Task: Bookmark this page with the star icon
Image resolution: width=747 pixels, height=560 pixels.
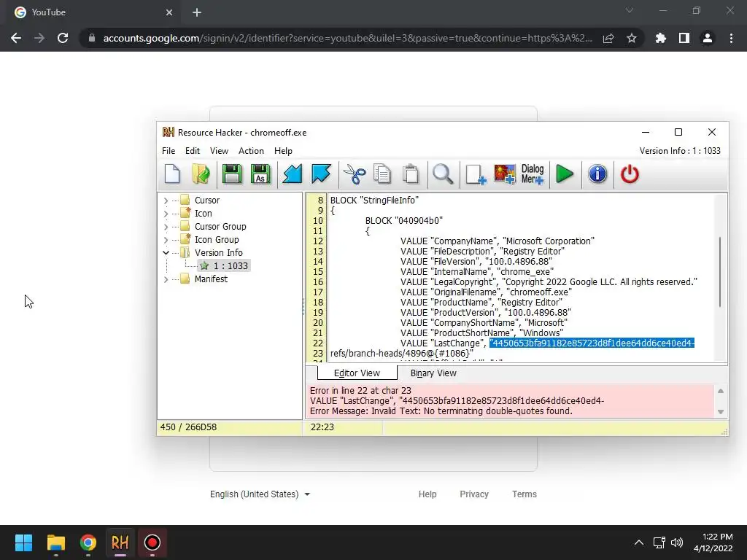Action: pos(631,38)
